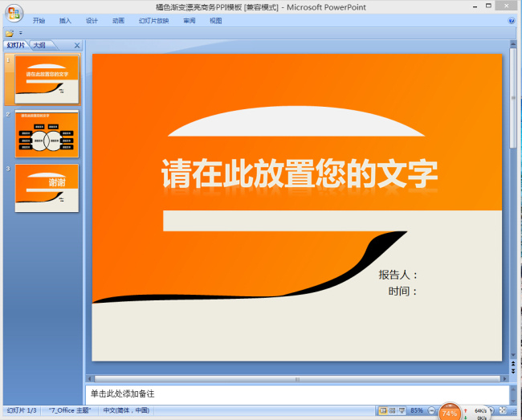Click the 中文(简体，中国) language indicator

pos(126,410)
